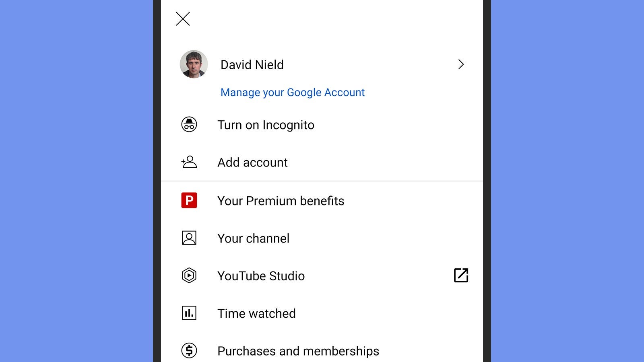Open Purchases and memberships
The image size is (644, 362).
[298, 350]
